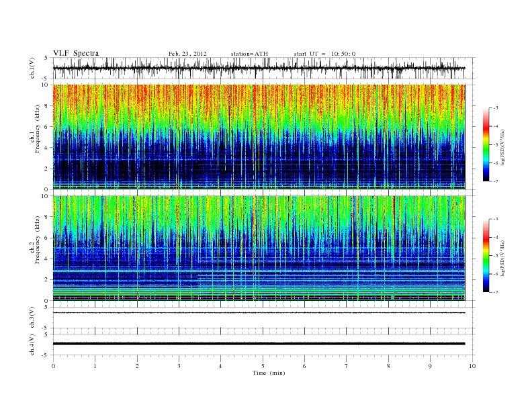Click time axis tick label '8'
The image size is (532, 411).
pos(388,366)
